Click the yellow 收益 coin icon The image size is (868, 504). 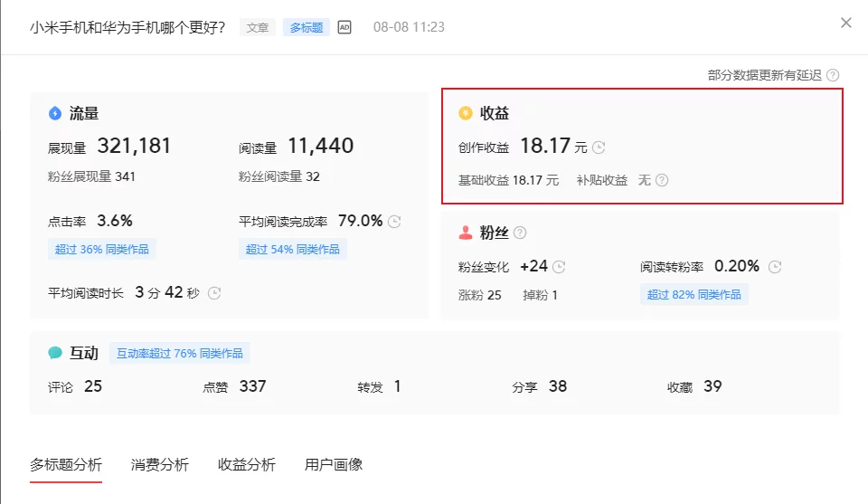click(466, 113)
